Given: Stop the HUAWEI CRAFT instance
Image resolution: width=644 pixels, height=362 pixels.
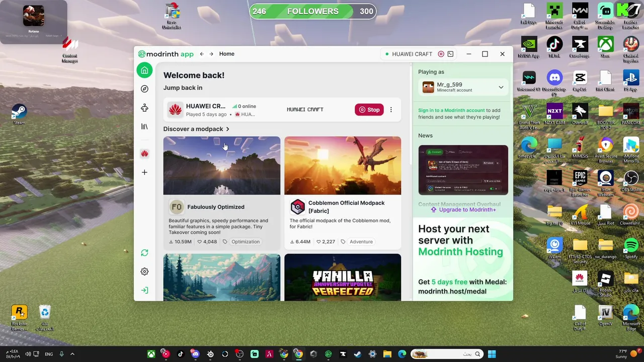Looking at the screenshot, I should 369,110.
